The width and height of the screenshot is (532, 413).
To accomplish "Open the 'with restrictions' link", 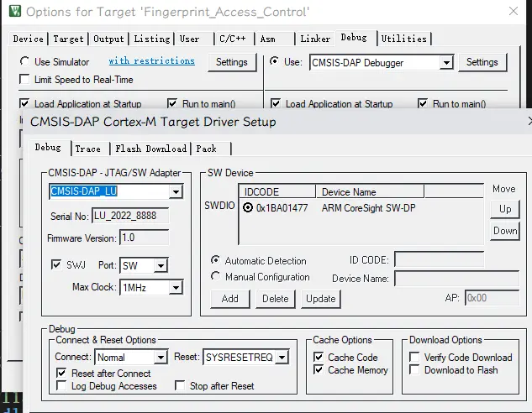I will (x=151, y=61).
